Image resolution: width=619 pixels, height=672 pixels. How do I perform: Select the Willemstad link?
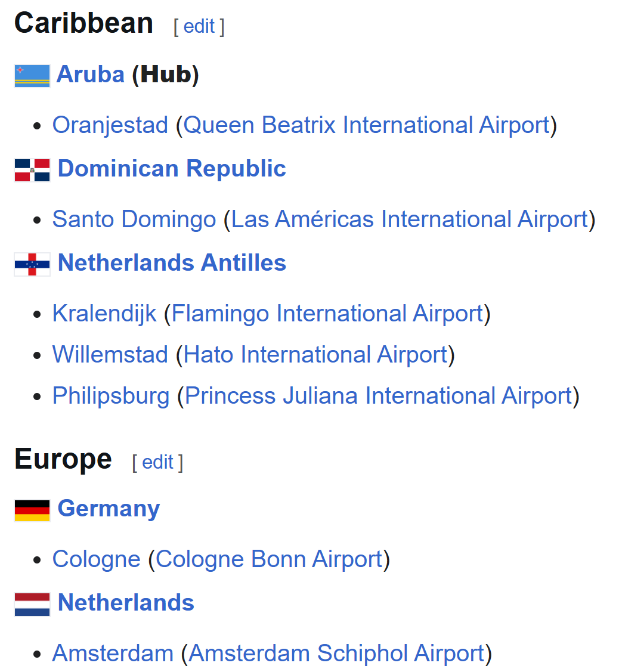110,355
